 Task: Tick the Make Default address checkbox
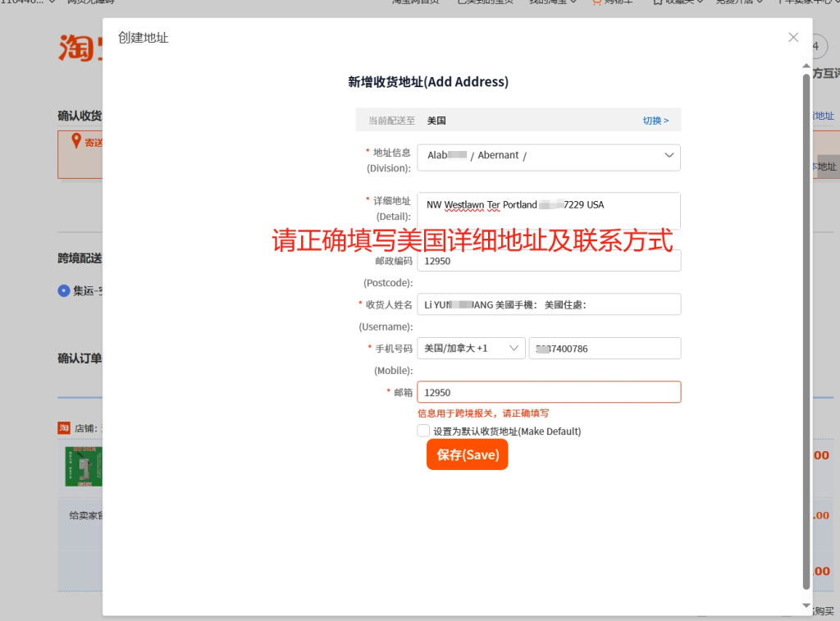pyautogui.click(x=423, y=431)
